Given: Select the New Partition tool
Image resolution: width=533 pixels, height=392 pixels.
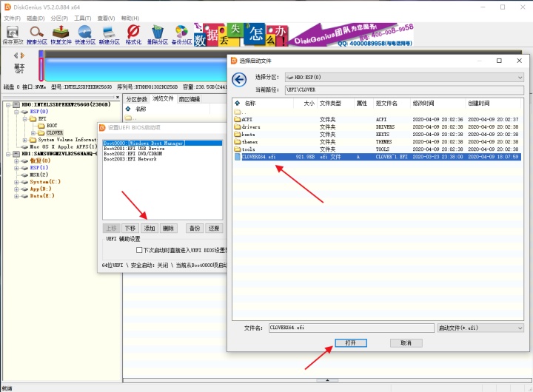Looking at the screenshot, I should click(x=109, y=35).
